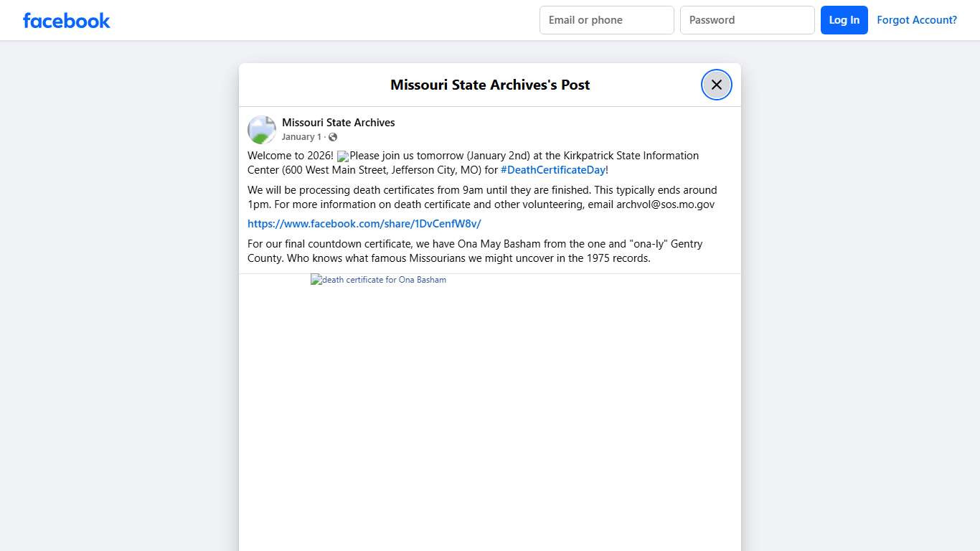The image size is (980, 551).
Task: Follow the facebook.com/share/1DvCenfW8v/ link
Action: 364,224
